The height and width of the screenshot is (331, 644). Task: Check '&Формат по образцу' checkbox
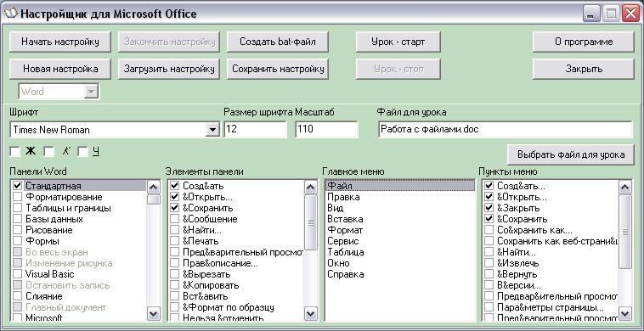174,307
